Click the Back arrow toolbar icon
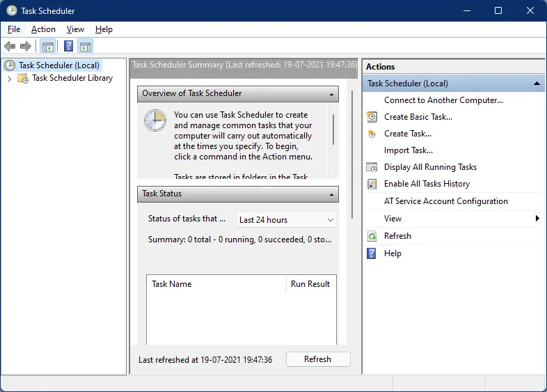This screenshot has width=547, height=392. [10, 46]
